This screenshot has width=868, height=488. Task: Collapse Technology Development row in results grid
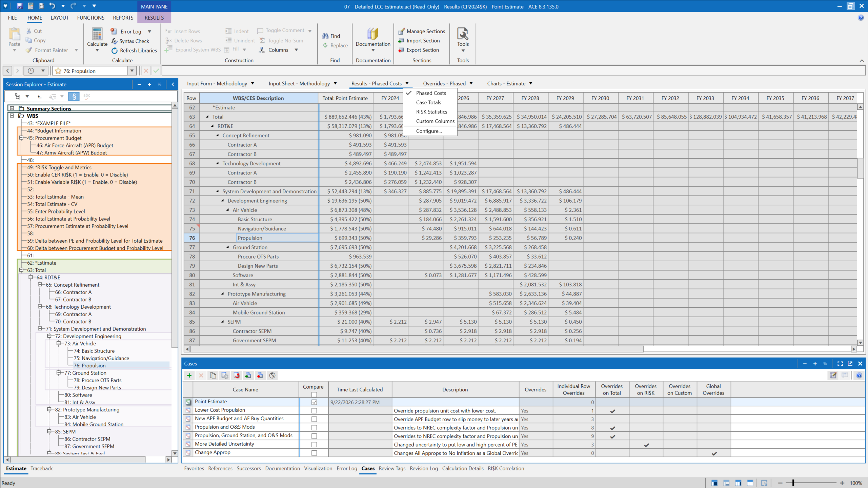coord(218,163)
